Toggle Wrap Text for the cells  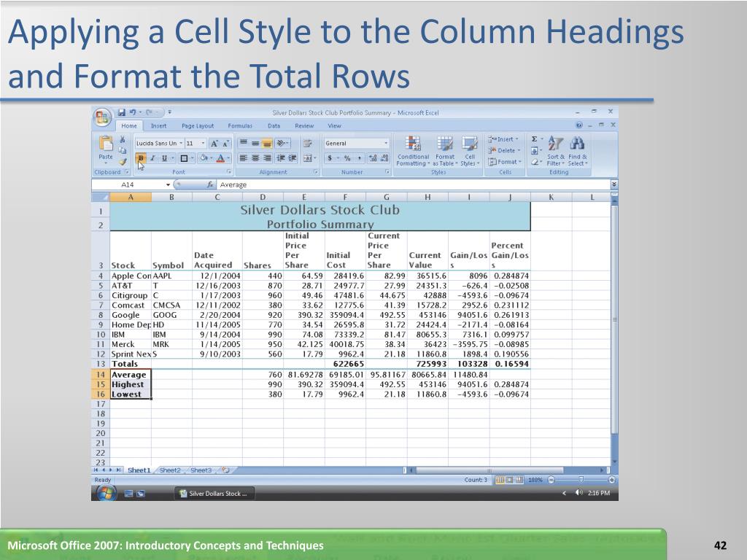point(307,144)
